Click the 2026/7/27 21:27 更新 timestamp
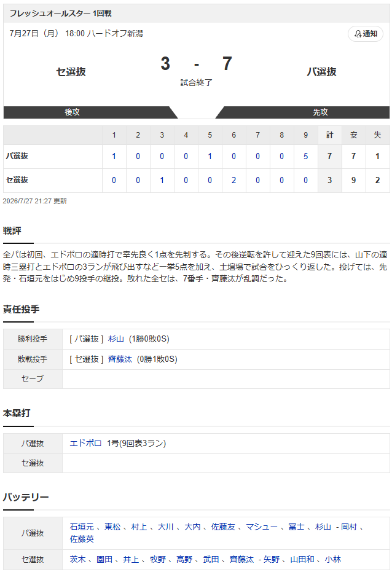Viewport: 392px width, 572px height. [x=35, y=201]
